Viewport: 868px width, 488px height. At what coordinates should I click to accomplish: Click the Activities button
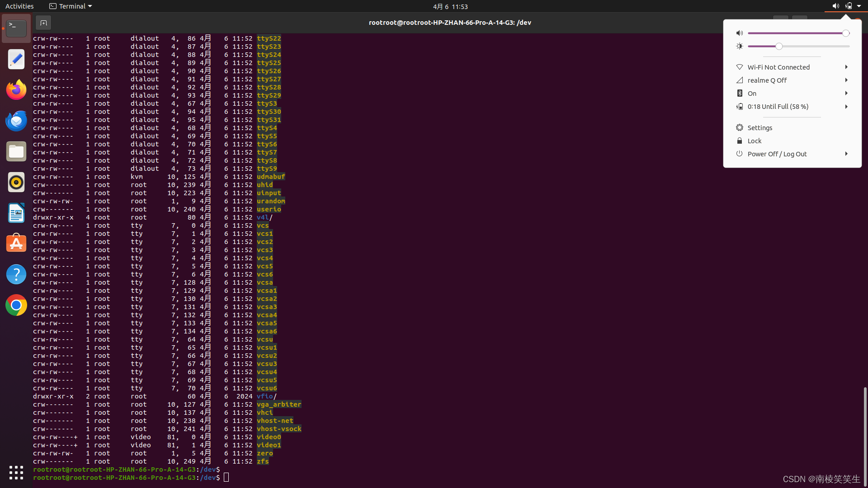tap(19, 6)
